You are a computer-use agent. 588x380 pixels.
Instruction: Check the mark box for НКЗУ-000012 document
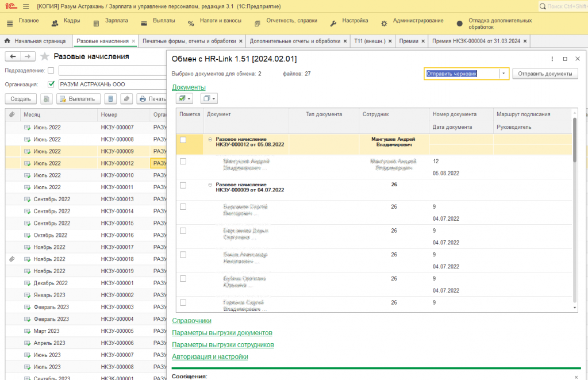pyautogui.click(x=183, y=140)
